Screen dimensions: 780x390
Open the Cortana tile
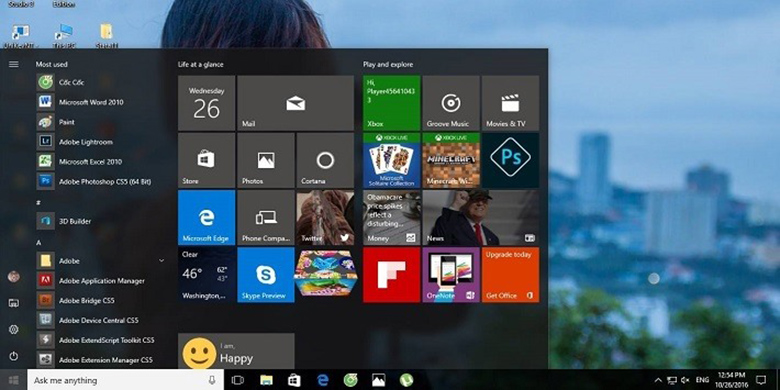pyautogui.click(x=325, y=160)
